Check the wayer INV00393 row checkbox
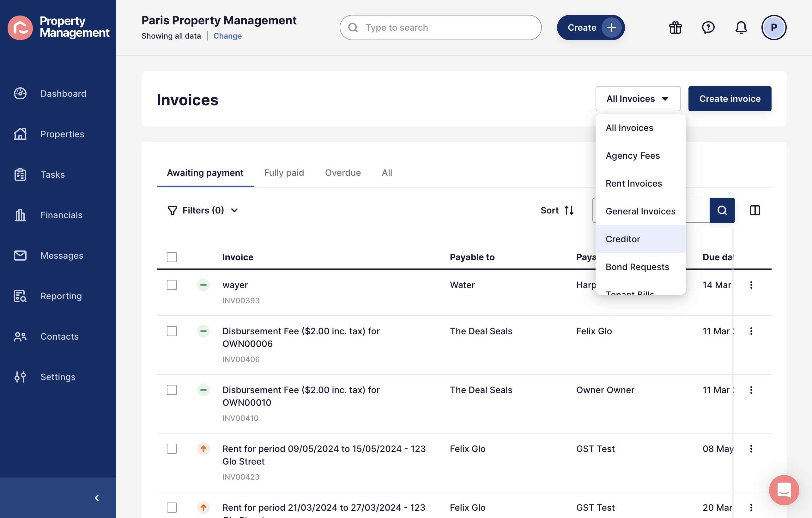Screen dimensions: 812x518 [x=172, y=285]
